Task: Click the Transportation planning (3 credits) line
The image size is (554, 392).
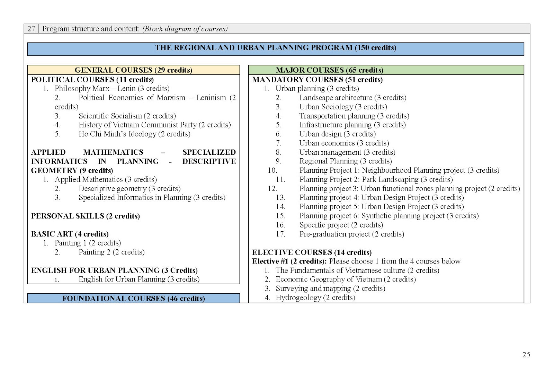Action: (x=354, y=116)
